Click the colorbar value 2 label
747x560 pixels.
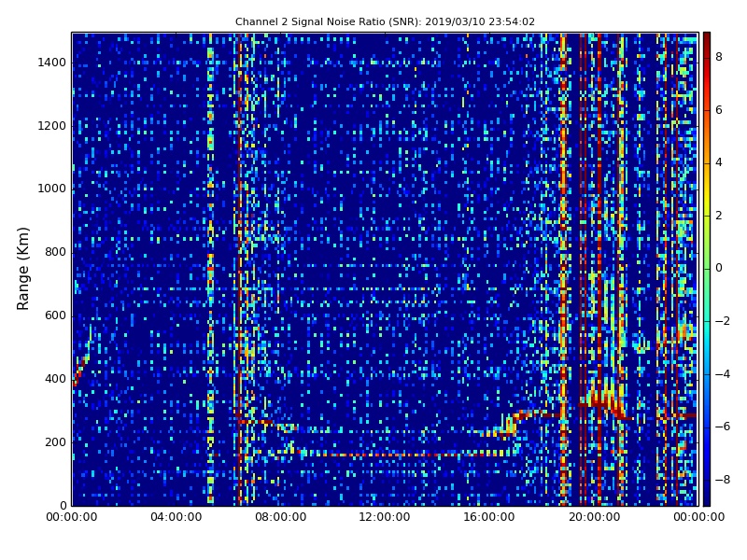click(719, 216)
